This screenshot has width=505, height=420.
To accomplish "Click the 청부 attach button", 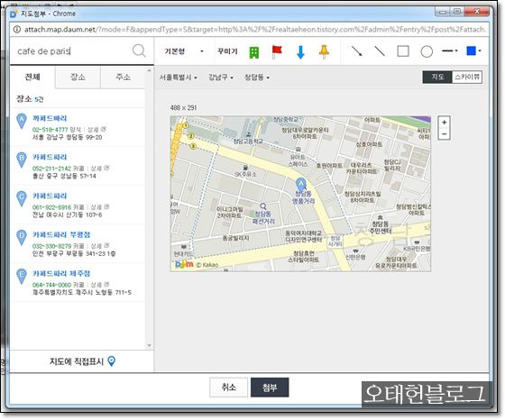I will click(270, 388).
